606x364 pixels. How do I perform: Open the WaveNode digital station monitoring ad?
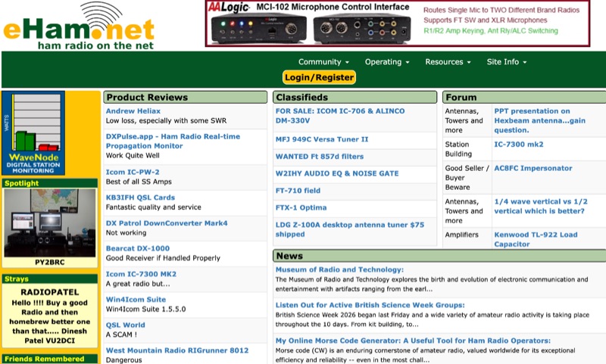33,133
